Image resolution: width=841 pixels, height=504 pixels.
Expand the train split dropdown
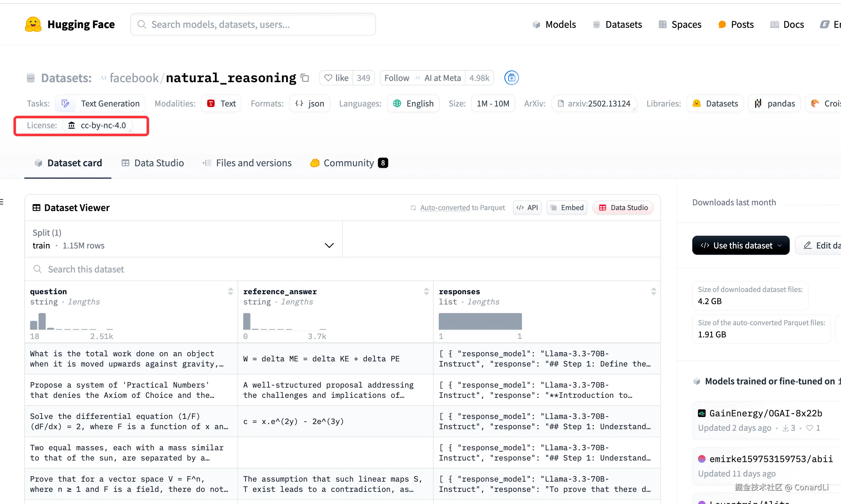pyautogui.click(x=329, y=245)
